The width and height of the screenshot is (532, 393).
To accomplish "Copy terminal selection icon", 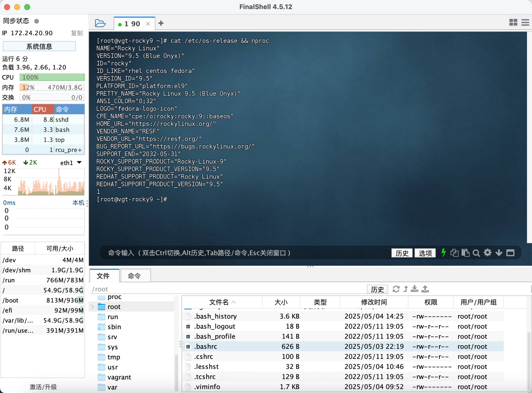I will click(454, 253).
